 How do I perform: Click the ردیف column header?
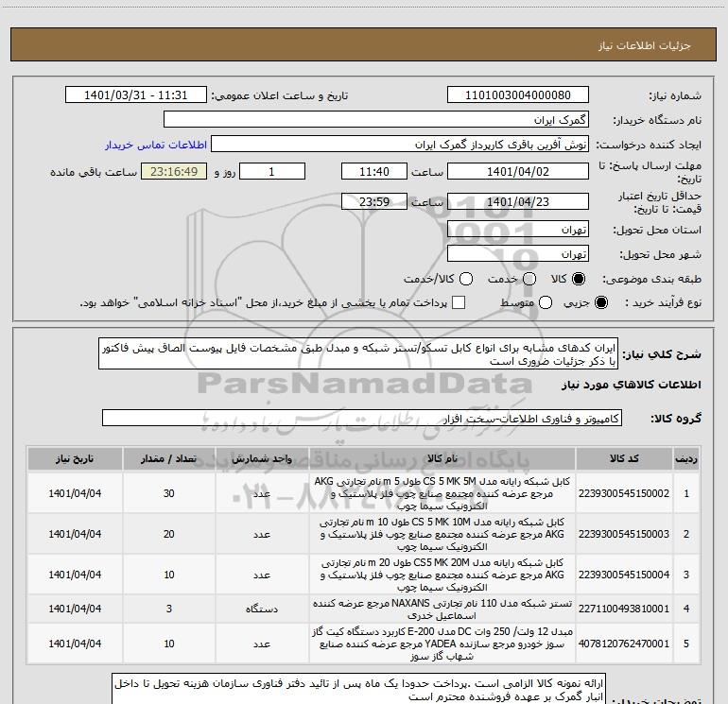coord(686,458)
